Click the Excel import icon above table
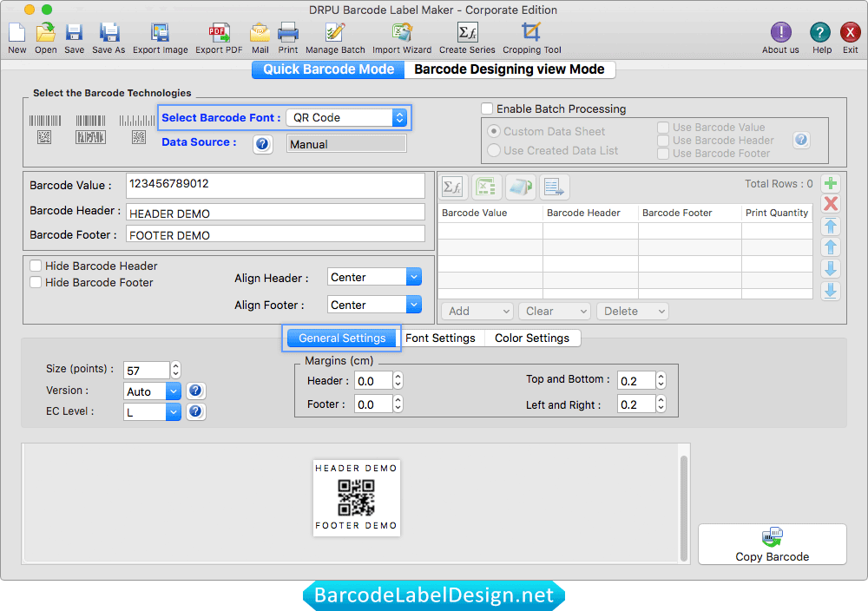 click(487, 187)
